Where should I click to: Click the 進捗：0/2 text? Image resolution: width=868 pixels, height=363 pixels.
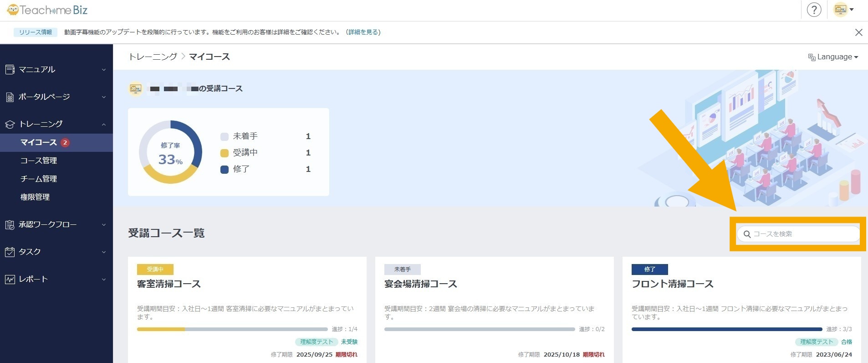[592, 329]
